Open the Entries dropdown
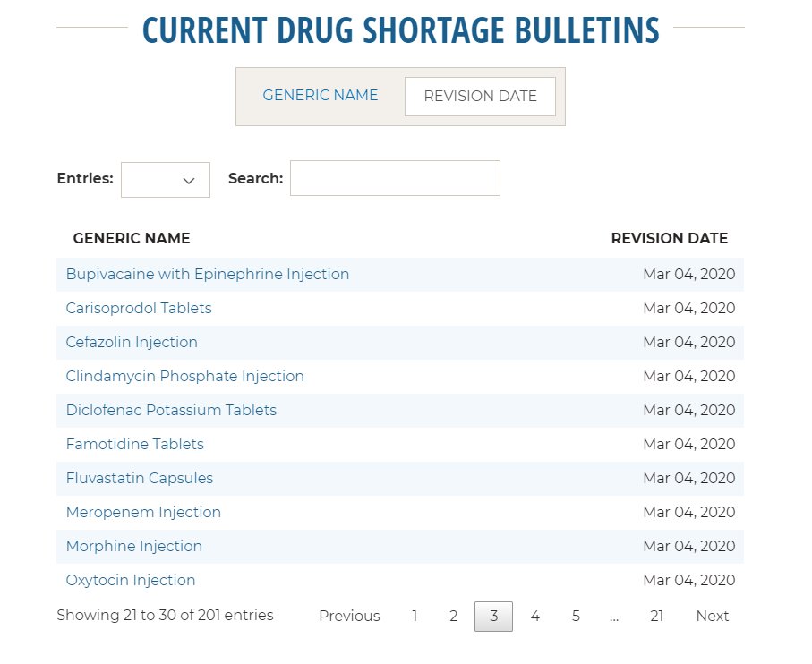 [166, 180]
